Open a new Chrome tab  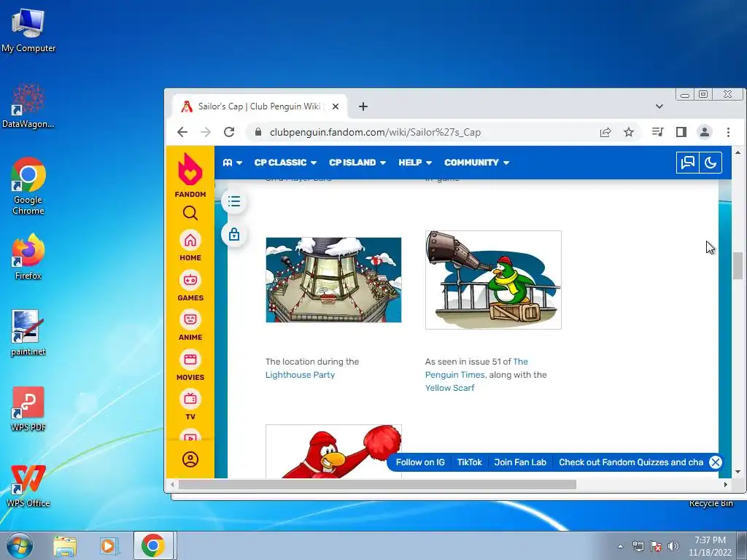363,106
